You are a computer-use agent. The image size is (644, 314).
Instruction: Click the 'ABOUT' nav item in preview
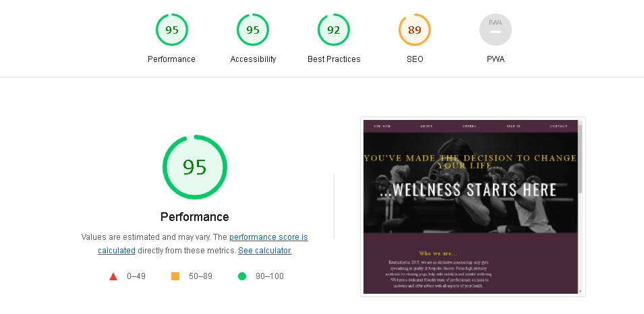click(426, 126)
